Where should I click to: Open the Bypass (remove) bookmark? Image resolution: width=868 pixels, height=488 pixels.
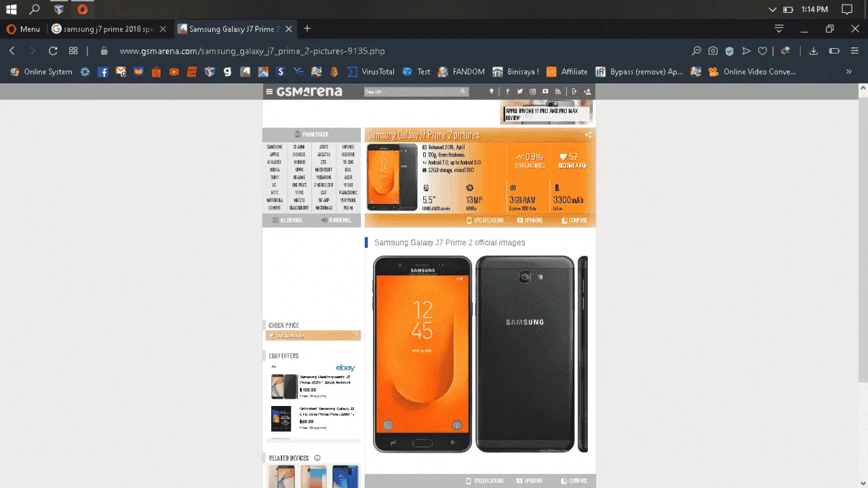[x=639, y=72]
